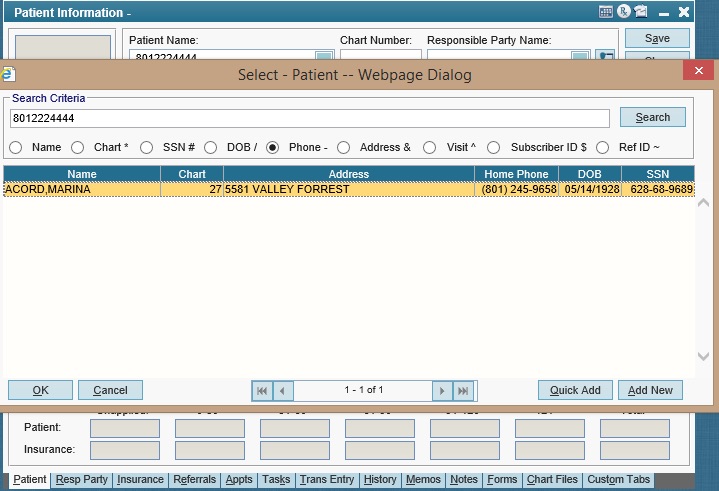Screen dimensions: 719x491
Task: Select the Subscriber ID $ radio button
Action: (x=494, y=147)
